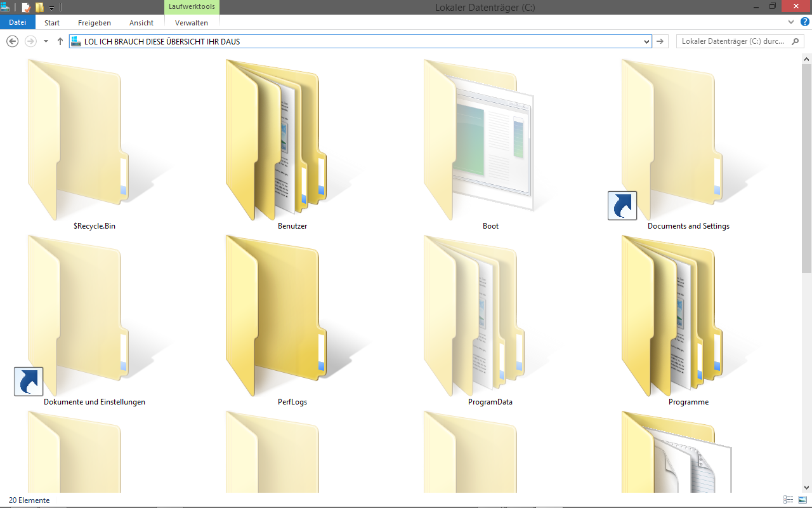The image size is (812, 508).
Task: Restore down the Explorer window
Action: [x=772, y=6]
